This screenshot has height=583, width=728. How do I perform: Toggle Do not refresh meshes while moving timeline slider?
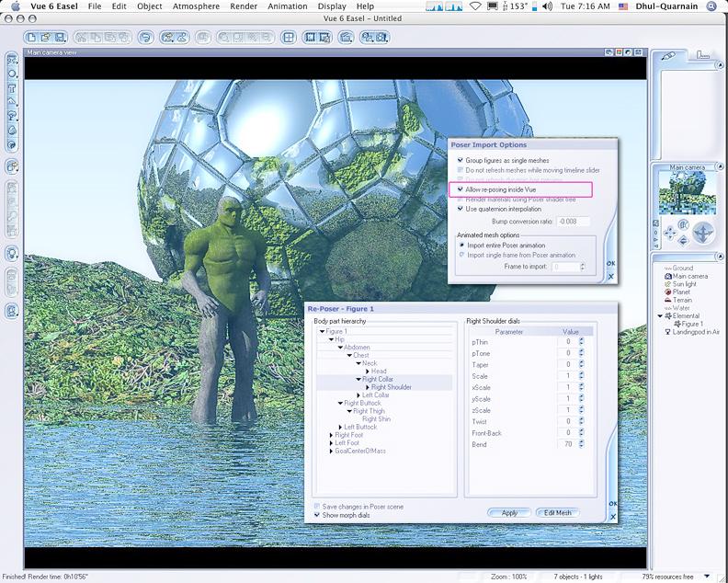click(x=461, y=170)
